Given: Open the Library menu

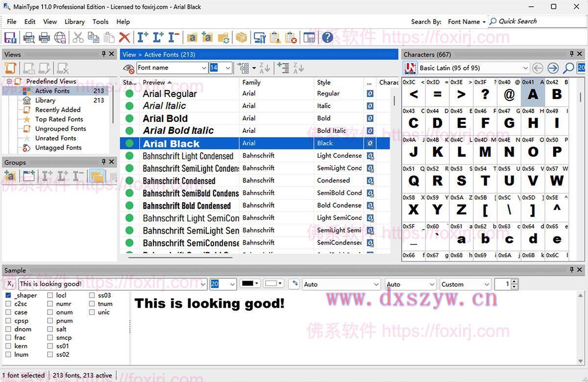Looking at the screenshot, I should [x=74, y=22].
